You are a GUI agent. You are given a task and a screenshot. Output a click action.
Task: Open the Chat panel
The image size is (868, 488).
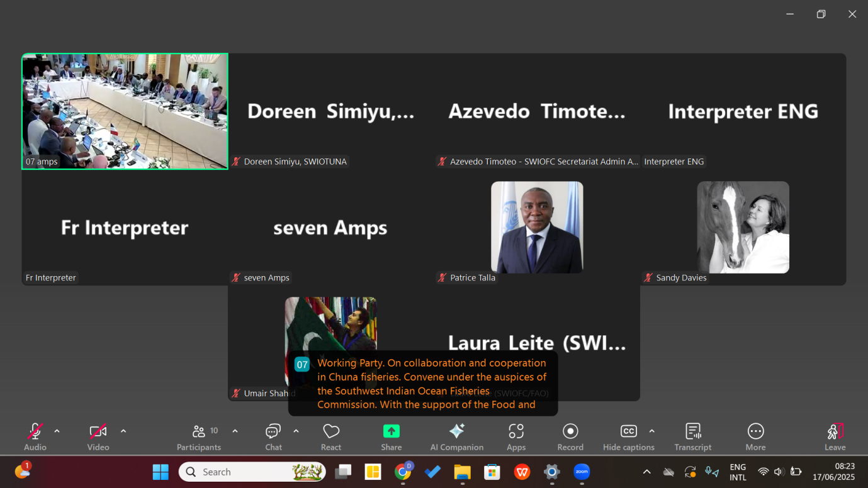[x=273, y=436]
